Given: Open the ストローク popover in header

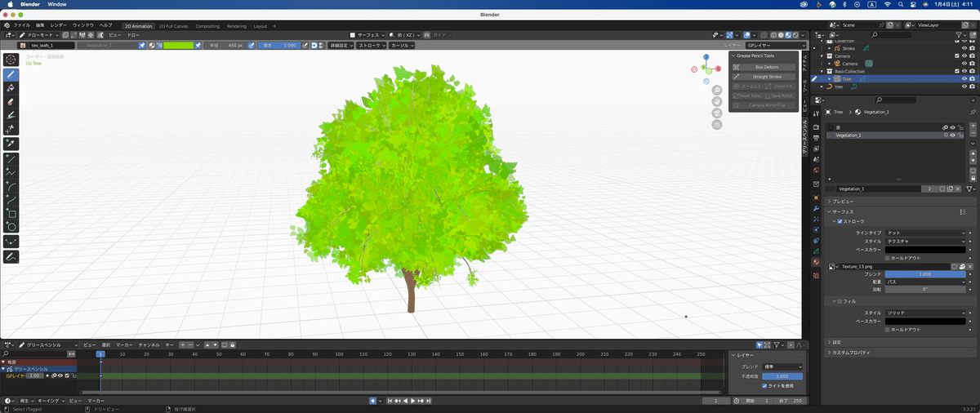Looking at the screenshot, I should click(372, 46).
